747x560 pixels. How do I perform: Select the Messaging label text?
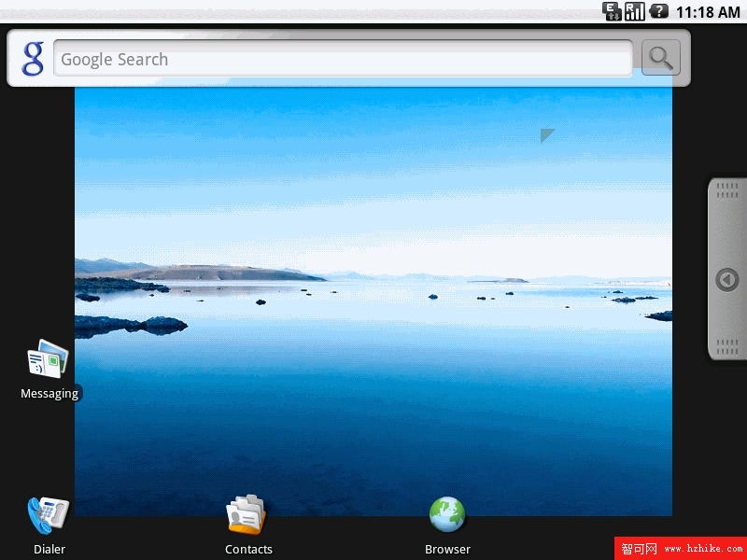point(49,394)
